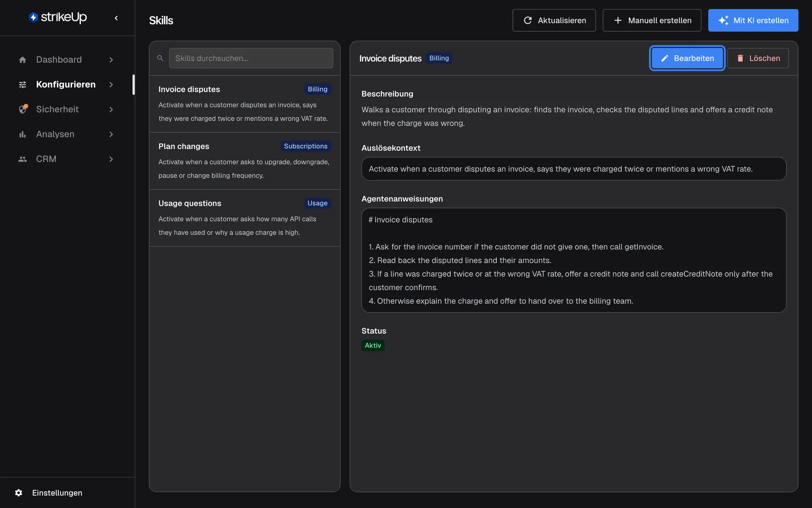Open the CRM section
This screenshot has width=812, height=508.
pyautogui.click(x=67, y=159)
